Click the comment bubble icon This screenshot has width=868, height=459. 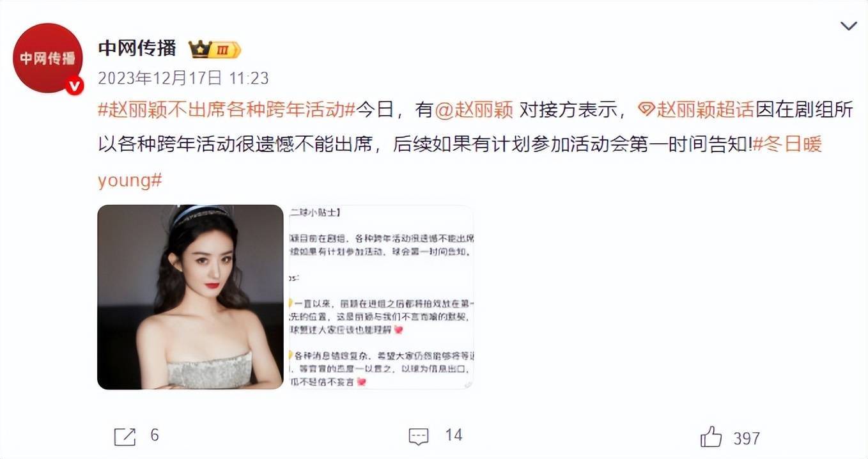coord(418,437)
